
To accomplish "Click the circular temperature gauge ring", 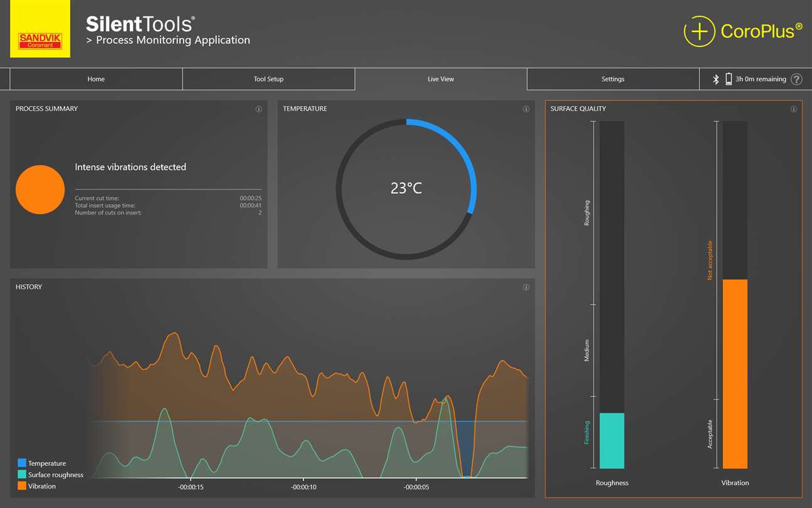I will coord(406,189).
